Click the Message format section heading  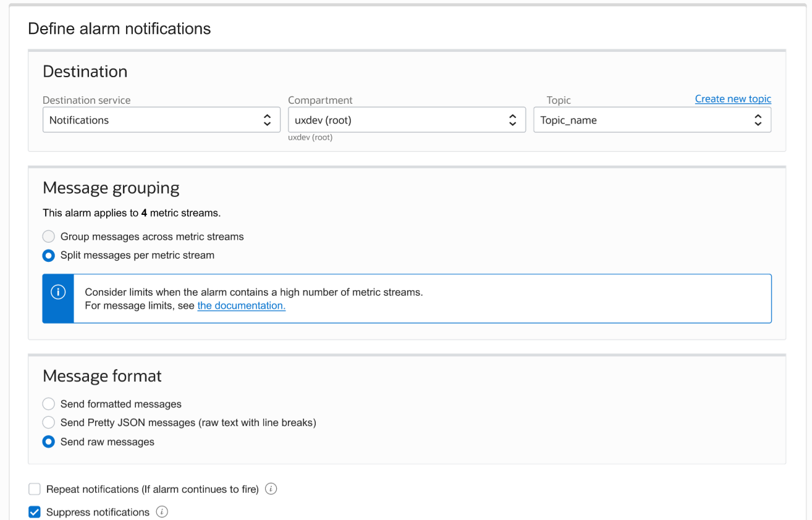(102, 376)
